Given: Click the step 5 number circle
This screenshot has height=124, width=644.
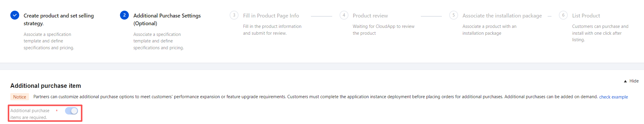Looking at the screenshot, I should tap(454, 15).
